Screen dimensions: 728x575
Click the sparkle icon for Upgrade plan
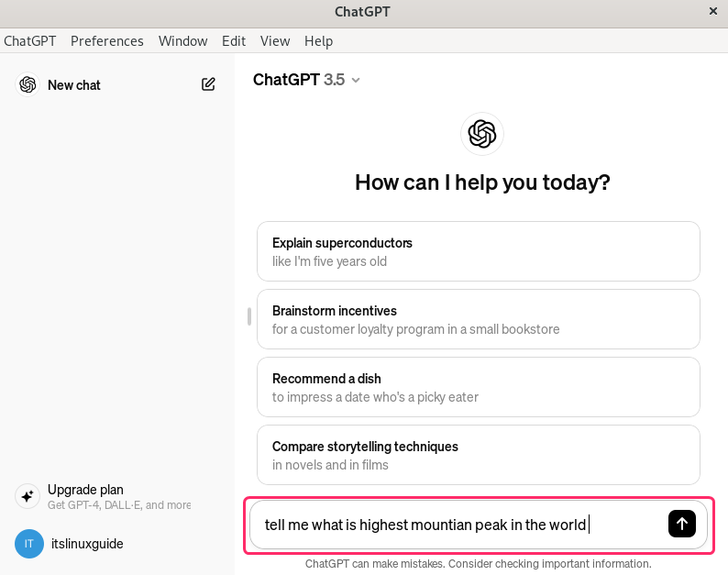pyautogui.click(x=28, y=496)
